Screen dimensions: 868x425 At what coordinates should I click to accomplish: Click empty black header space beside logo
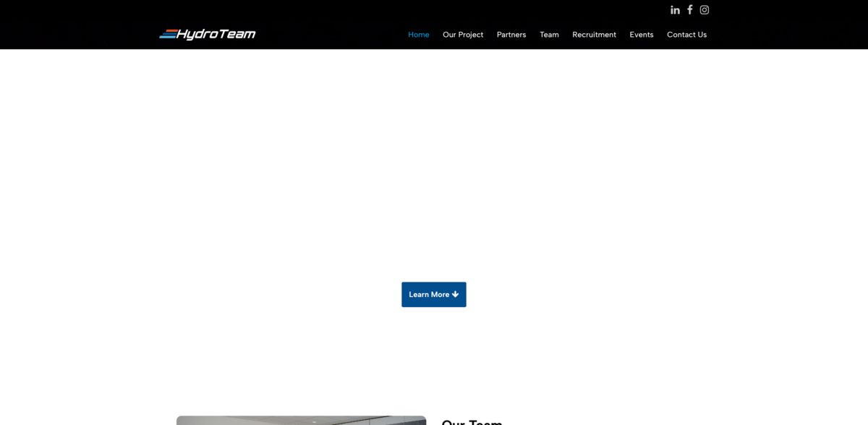[325, 34]
